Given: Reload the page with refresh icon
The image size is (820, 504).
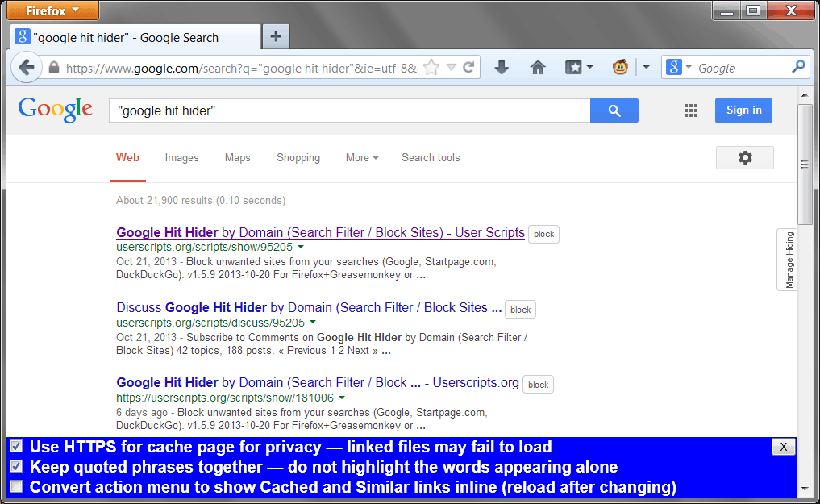Looking at the screenshot, I should tap(468, 68).
